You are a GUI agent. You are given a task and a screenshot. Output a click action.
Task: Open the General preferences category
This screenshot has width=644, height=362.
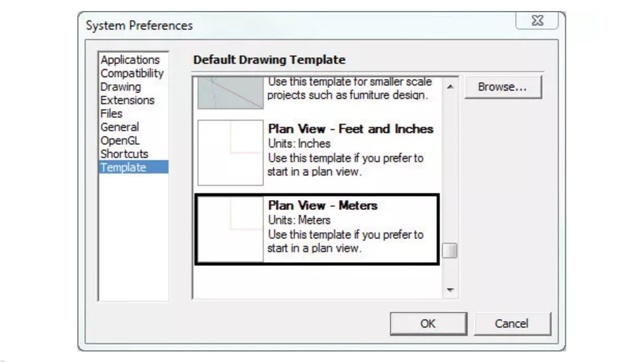click(x=120, y=127)
